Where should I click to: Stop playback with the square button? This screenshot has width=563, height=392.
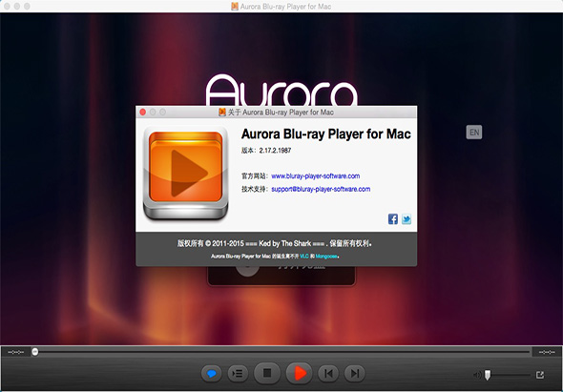coord(267,373)
